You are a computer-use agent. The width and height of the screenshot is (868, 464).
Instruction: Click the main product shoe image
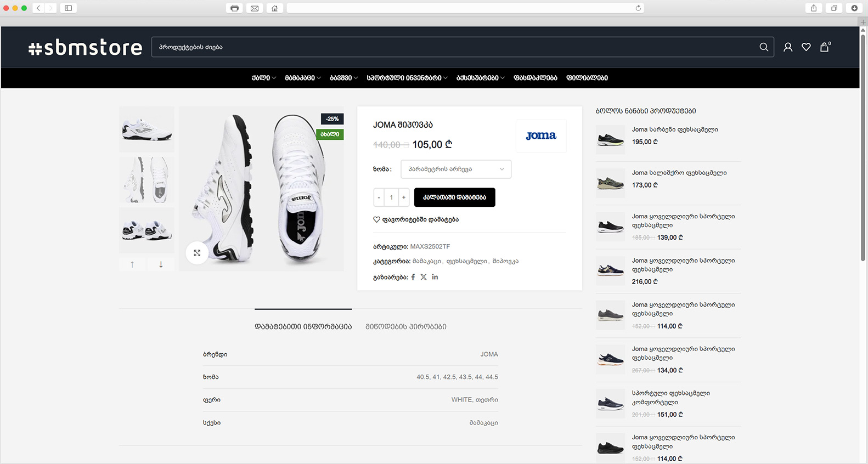[x=261, y=189]
